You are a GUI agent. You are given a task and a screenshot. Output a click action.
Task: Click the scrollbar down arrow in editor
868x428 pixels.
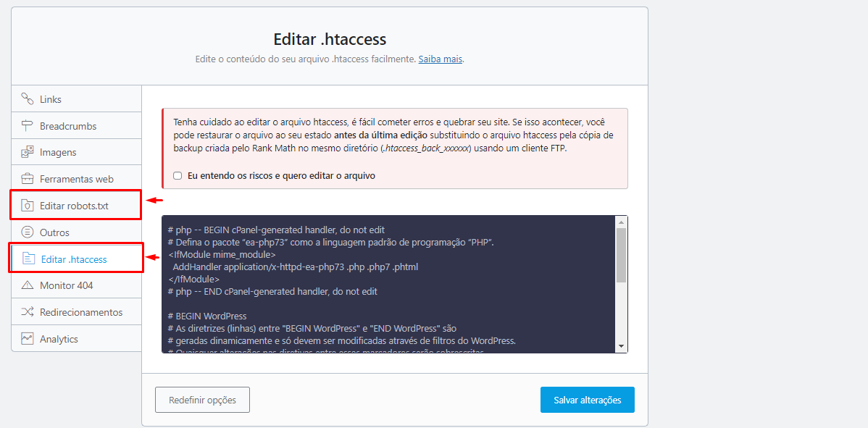(x=621, y=346)
